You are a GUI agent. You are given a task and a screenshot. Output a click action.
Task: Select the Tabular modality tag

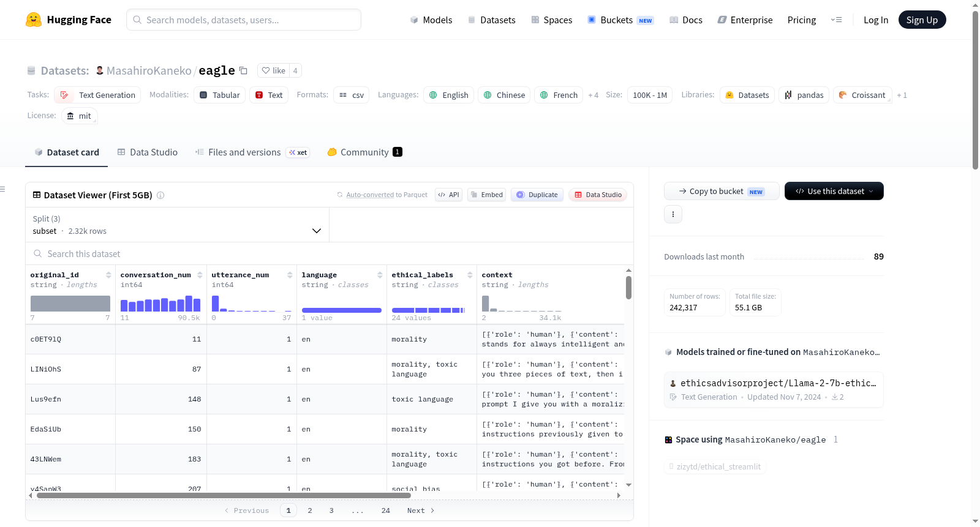point(220,95)
